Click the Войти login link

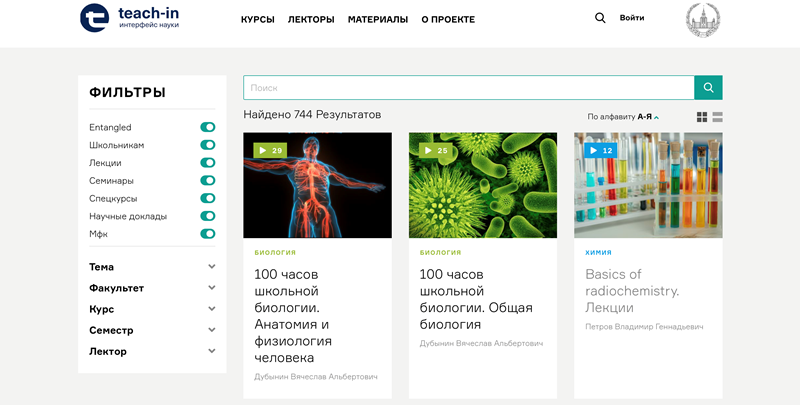pos(632,18)
